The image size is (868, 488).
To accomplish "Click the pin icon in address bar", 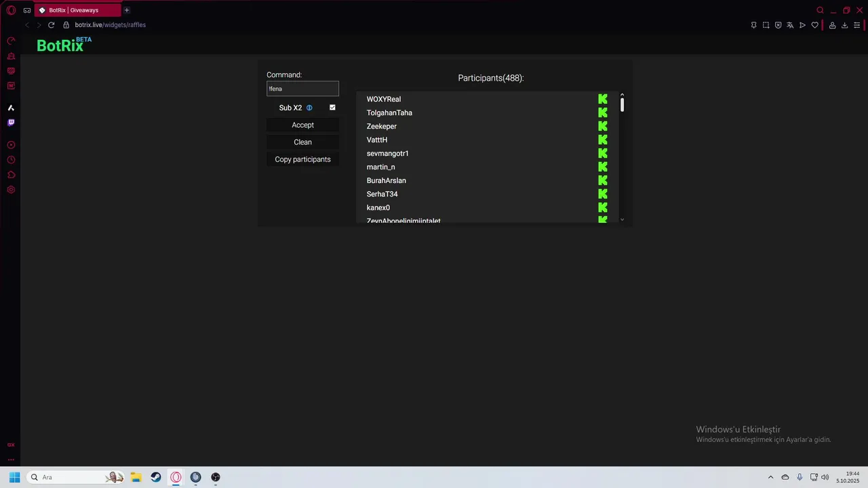I will point(753,25).
